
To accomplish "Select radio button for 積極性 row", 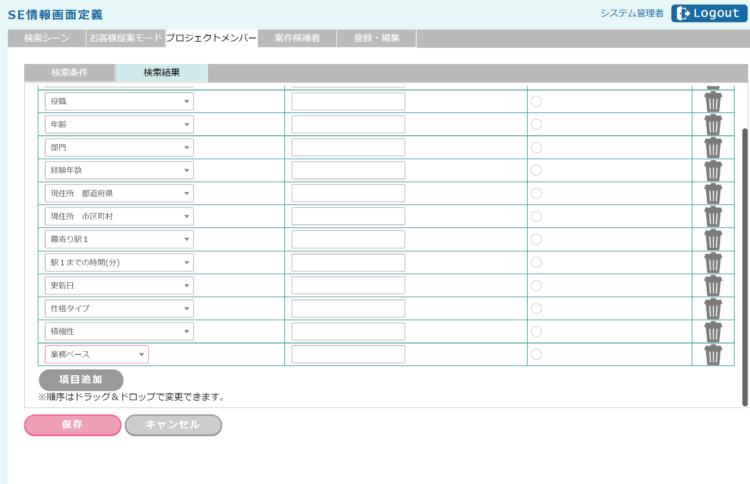I will 536,331.
